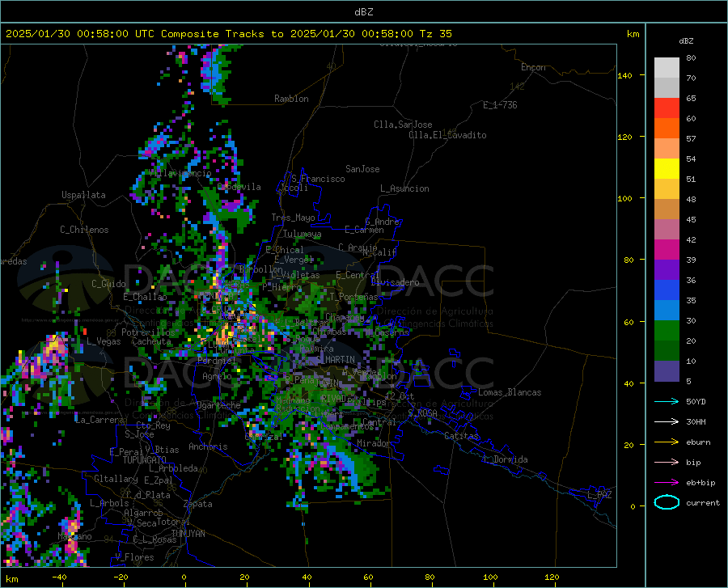Select the bright green 20–30 dBZ swatch
This screenshot has width=728, height=588.
tap(667, 331)
